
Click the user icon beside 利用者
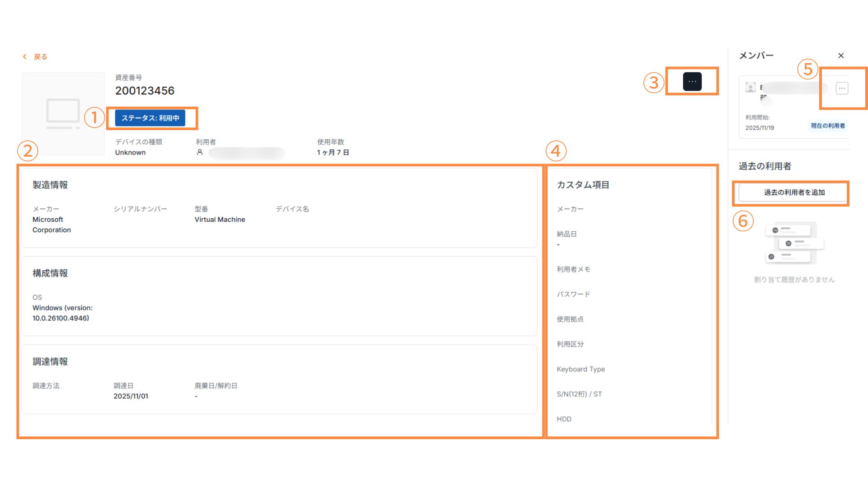point(199,153)
